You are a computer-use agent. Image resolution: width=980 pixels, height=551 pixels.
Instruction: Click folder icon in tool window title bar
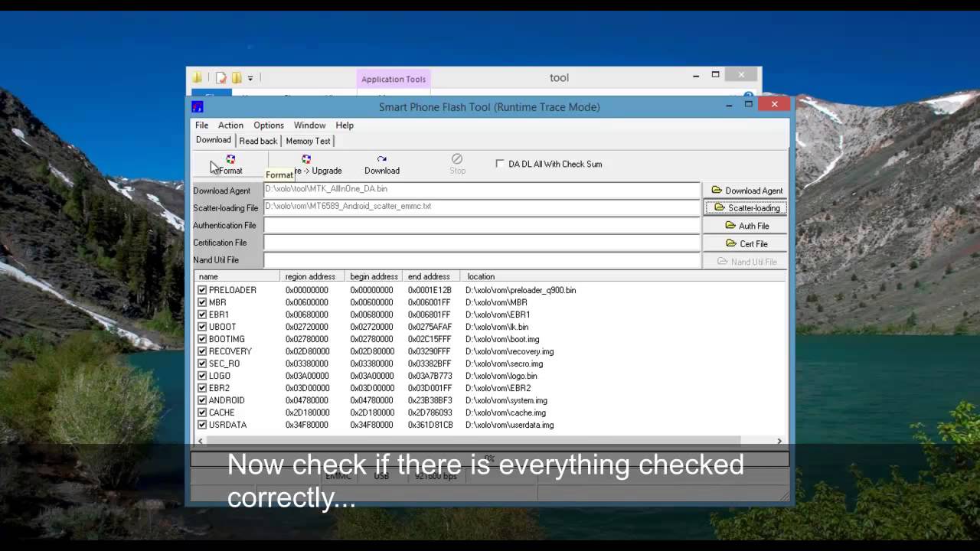point(198,77)
